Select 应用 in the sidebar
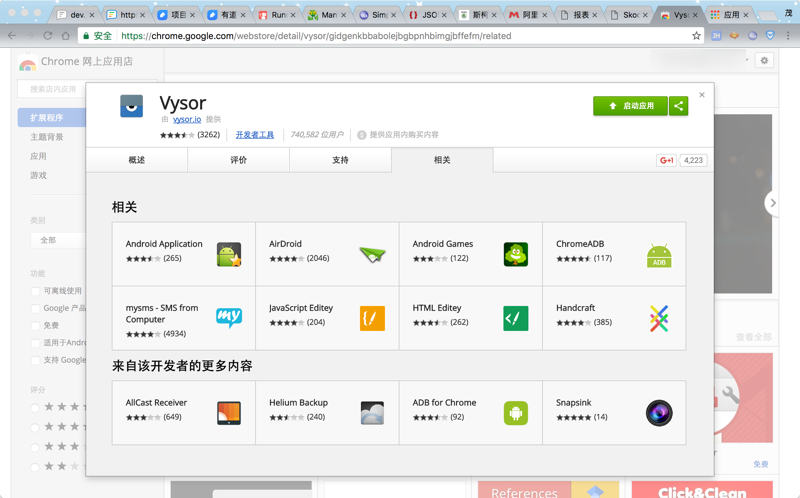The width and height of the screenshot is (800, 498). 38,156
